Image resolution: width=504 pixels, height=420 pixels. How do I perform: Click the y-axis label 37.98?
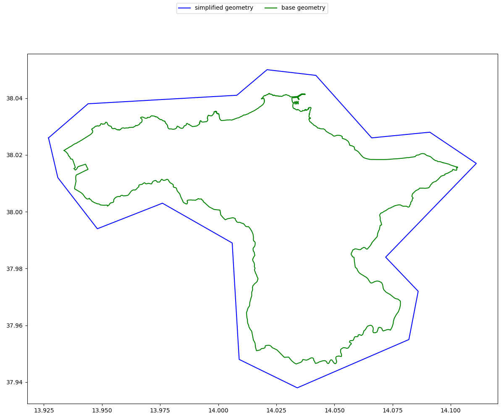16,269
